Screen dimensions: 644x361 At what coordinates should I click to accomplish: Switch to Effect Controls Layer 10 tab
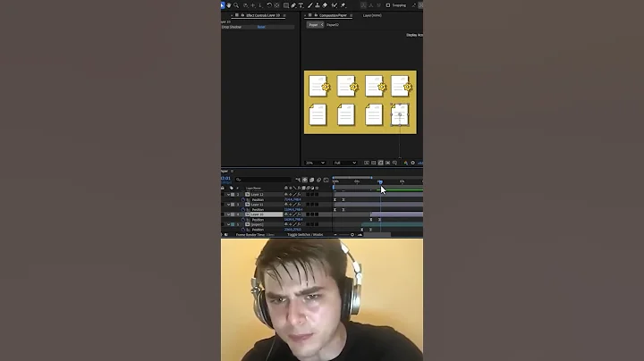(x=263, y=15)
